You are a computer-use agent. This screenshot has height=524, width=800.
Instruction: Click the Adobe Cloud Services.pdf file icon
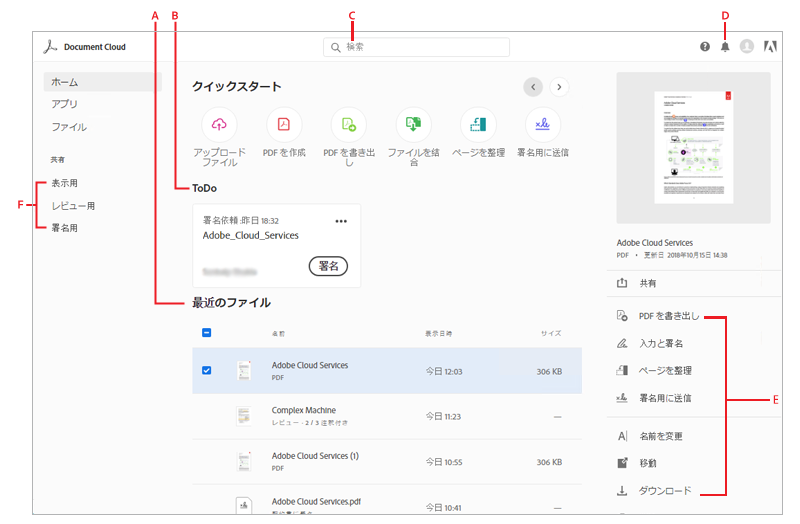tap(244, 505)
